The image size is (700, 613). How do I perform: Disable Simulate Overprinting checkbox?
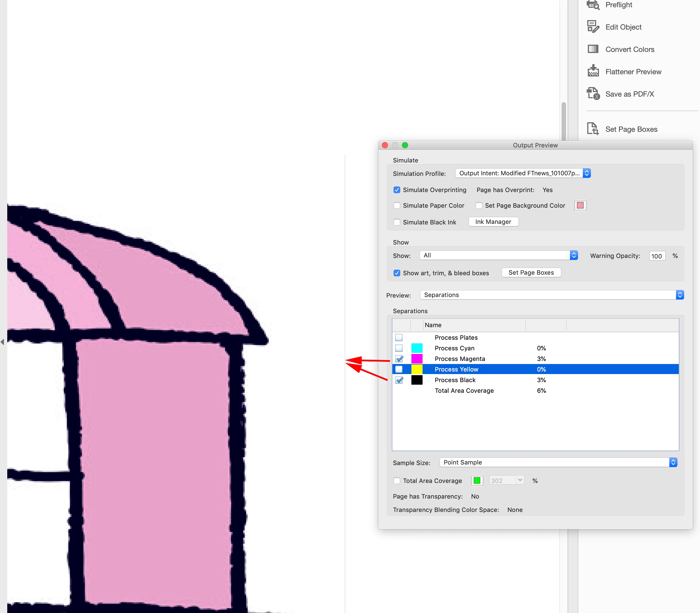(x=397, y=190)
